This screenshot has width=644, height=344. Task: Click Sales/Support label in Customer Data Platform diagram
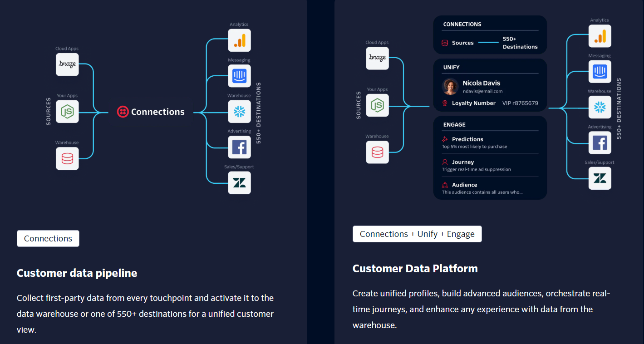(600, 162)
